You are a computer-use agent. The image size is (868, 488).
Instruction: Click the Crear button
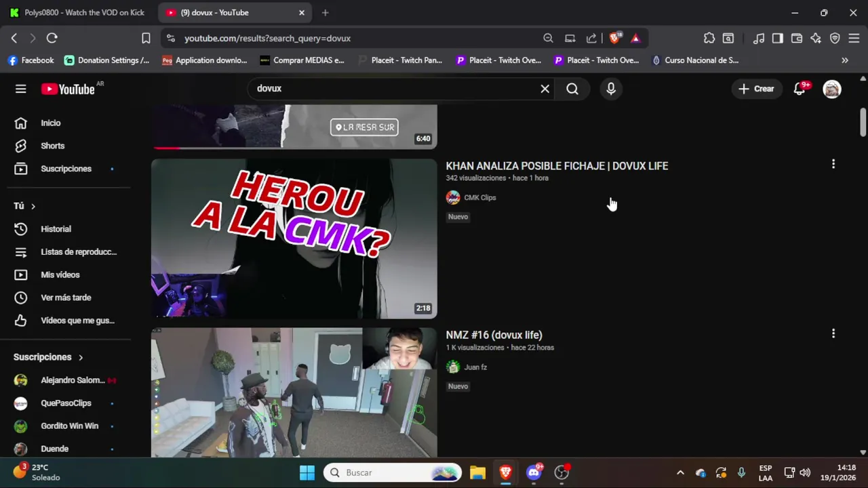tap(756, 89)
